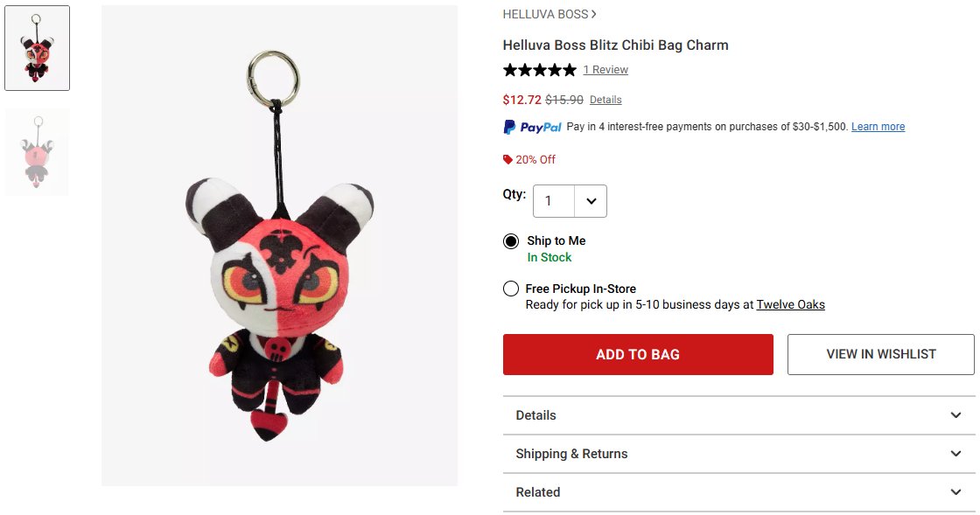Click the main Blitz plush product image
The width and height of the screenshot is (980, 515).
(x=279, y=246)
